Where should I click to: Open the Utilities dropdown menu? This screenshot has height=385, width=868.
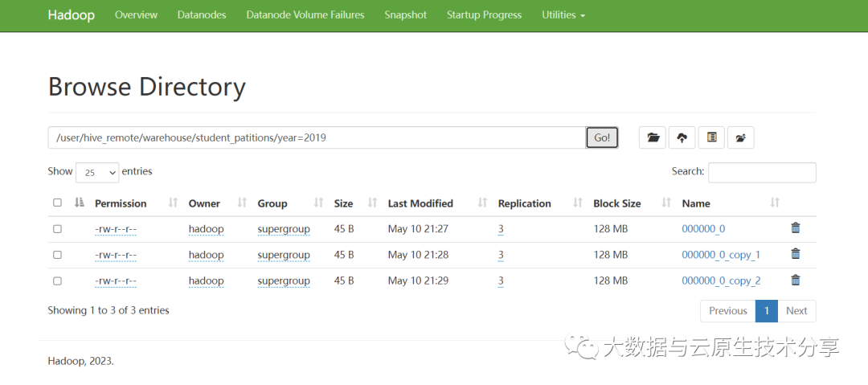click(563, 14)
